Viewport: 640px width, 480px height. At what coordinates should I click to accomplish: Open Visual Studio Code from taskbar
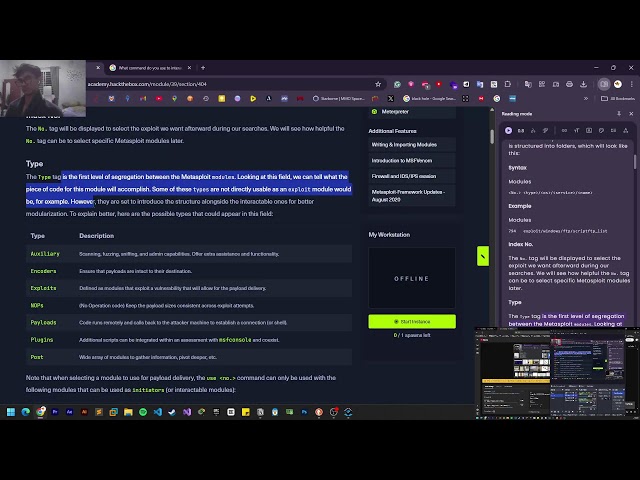tap(158, 412)
